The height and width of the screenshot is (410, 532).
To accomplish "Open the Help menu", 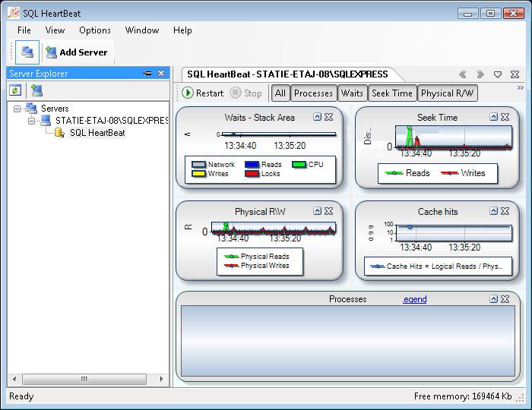I will click(182, 30).
